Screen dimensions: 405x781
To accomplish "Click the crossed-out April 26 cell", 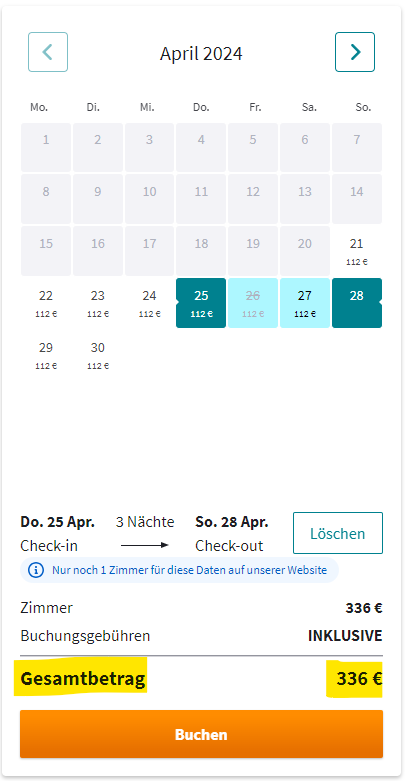I will [x=253, y=303].
